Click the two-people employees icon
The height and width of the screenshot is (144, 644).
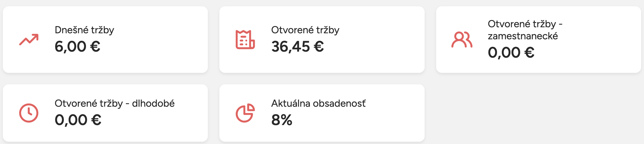point(462,40)
